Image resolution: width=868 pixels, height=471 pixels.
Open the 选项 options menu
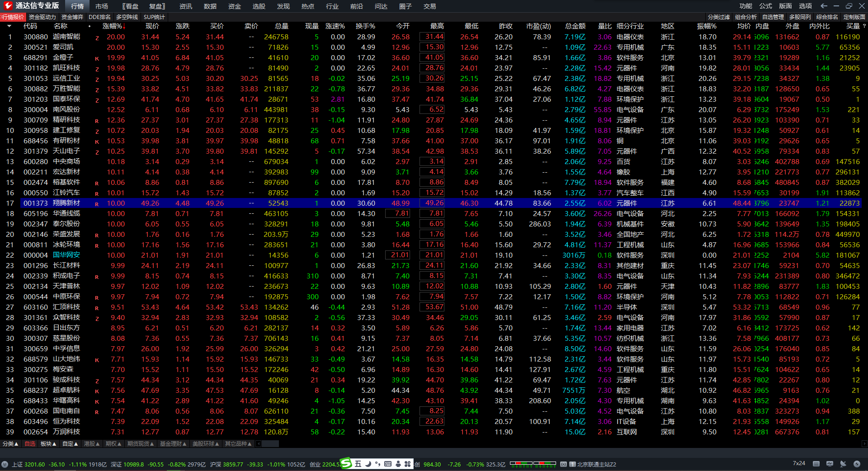coord(806,6)
